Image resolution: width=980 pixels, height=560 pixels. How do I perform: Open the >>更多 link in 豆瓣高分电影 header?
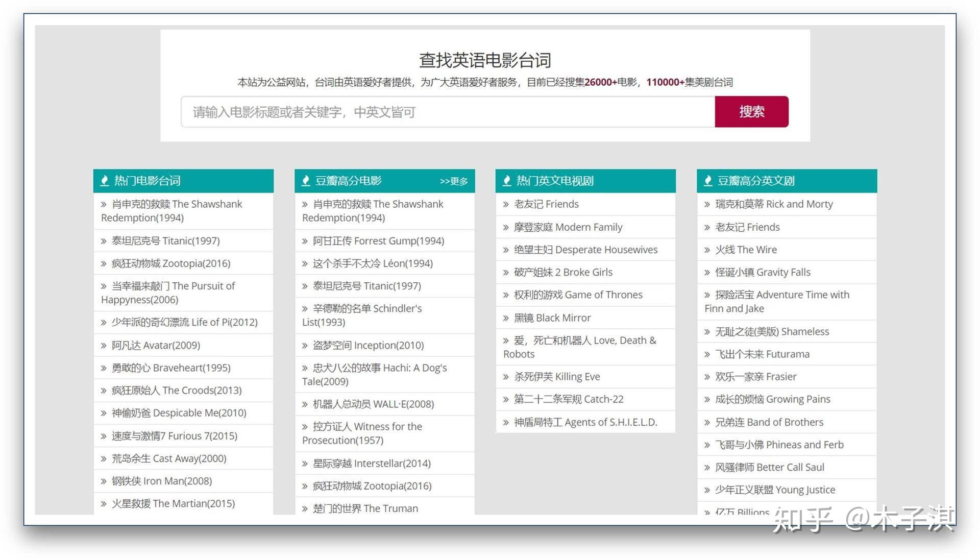click(454, 181)
